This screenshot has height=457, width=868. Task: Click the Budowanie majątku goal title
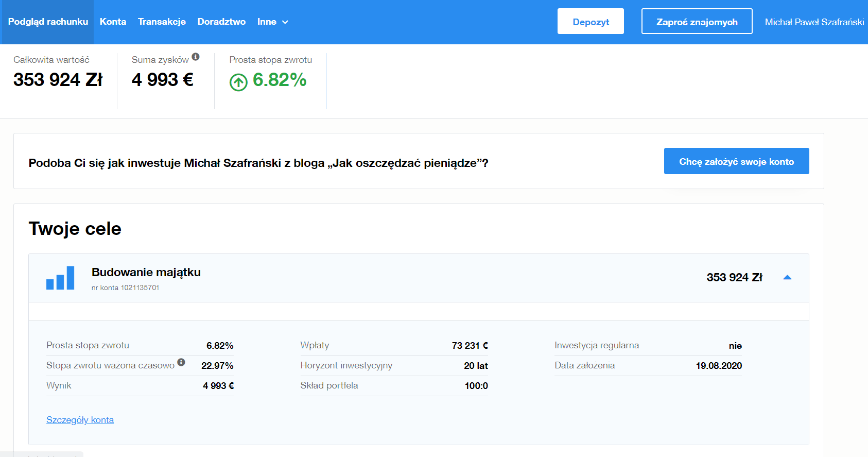[x=146, y=272]
